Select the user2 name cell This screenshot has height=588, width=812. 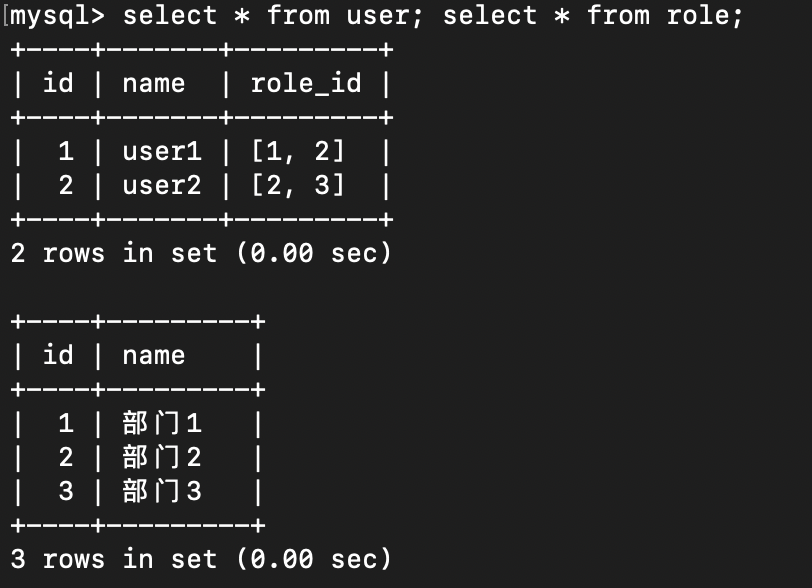(161, 186)
